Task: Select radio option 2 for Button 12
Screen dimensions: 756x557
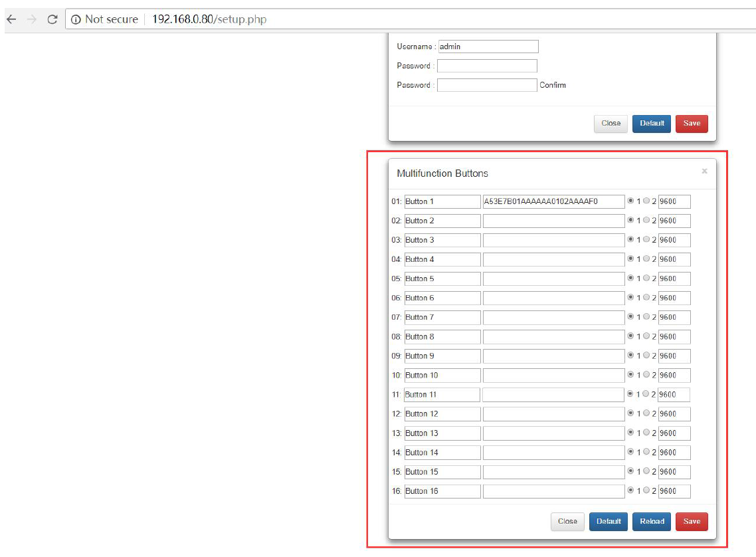Action: 646,413
